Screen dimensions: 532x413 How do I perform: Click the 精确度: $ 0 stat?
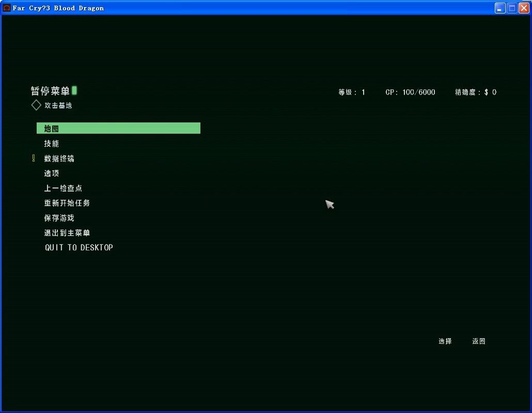(x=476, y=92)
